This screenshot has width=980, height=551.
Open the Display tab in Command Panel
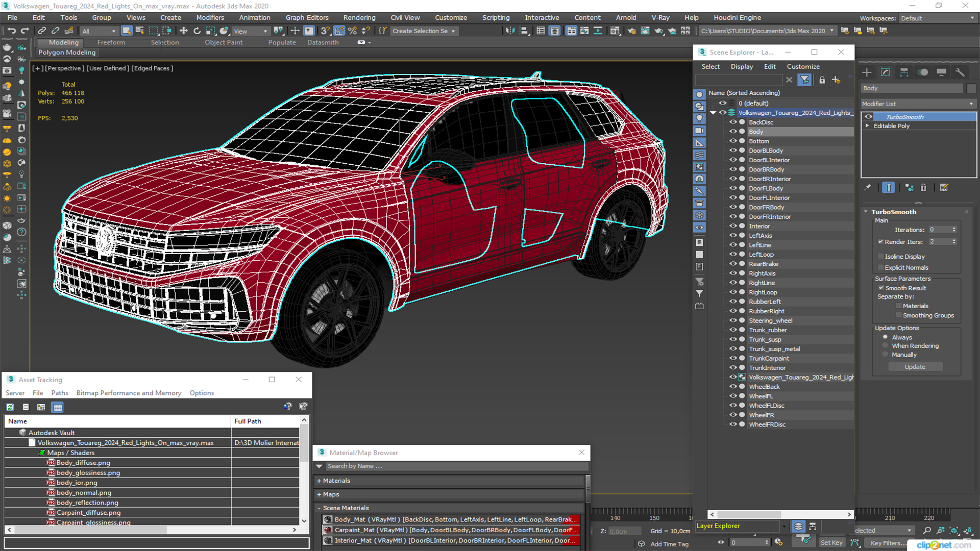941,72
